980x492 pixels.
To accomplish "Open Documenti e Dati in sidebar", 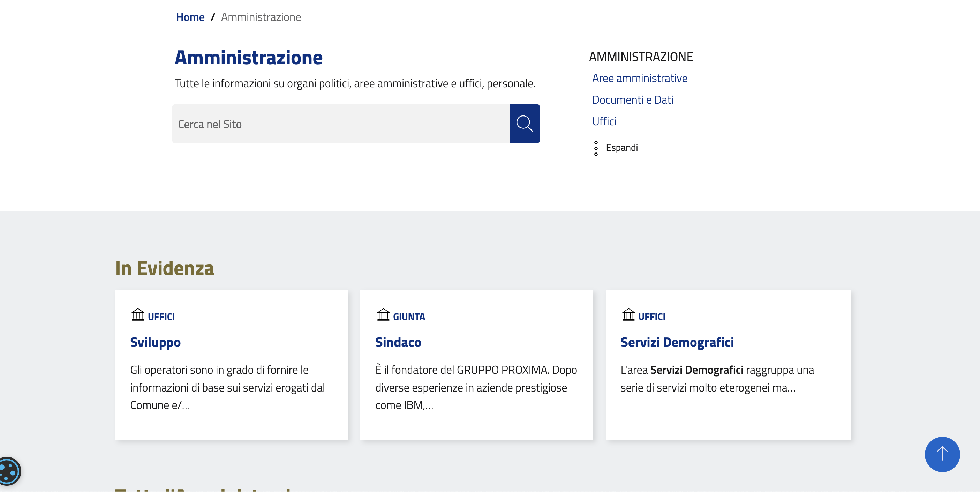I will (632, 100).
